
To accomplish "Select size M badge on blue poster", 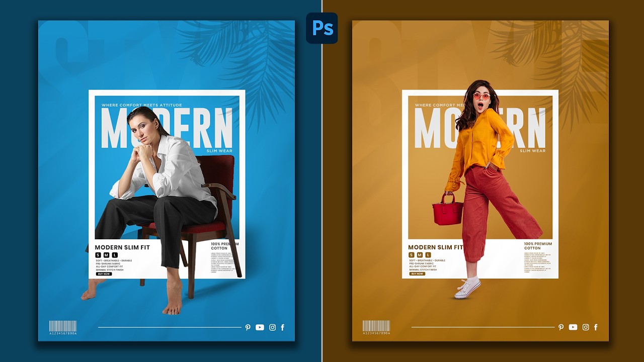I will click(106, 255).
